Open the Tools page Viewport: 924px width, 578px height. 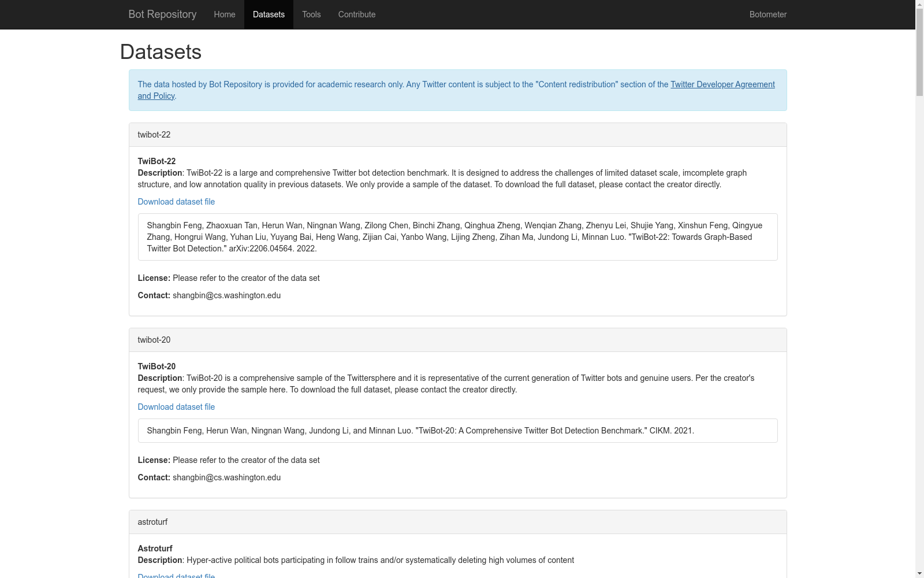click(311, 14)
